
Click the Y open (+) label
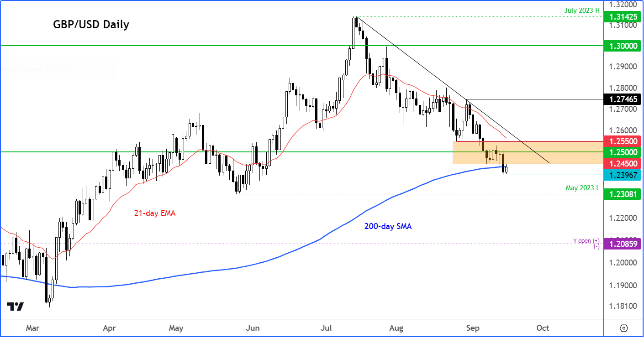point(586,240)
